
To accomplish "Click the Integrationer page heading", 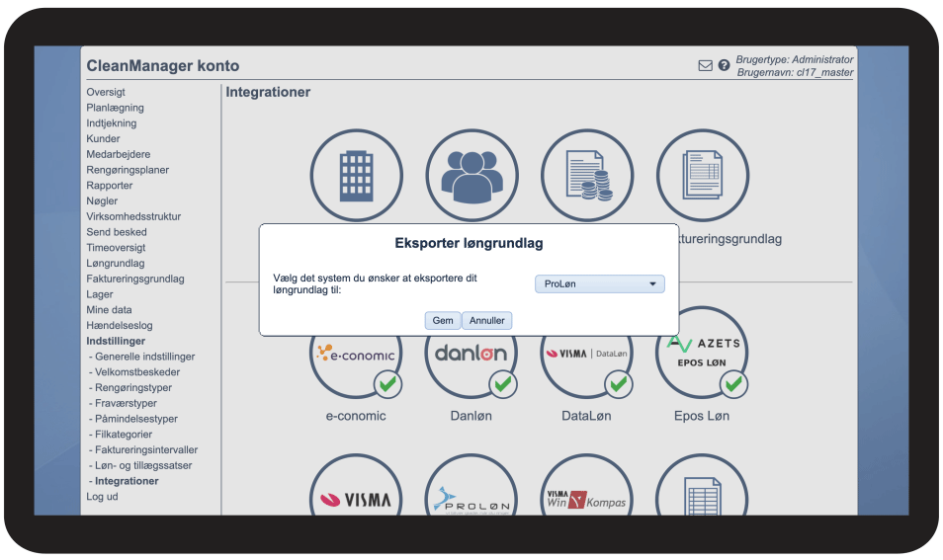I will click(268, 92).
